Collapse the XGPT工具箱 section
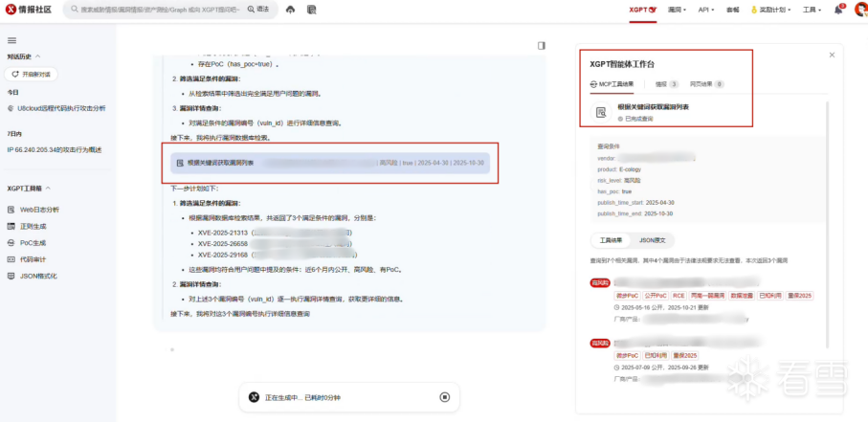This screenshot has height=423, width=868. pyautogui.click(x=29, y=189)
